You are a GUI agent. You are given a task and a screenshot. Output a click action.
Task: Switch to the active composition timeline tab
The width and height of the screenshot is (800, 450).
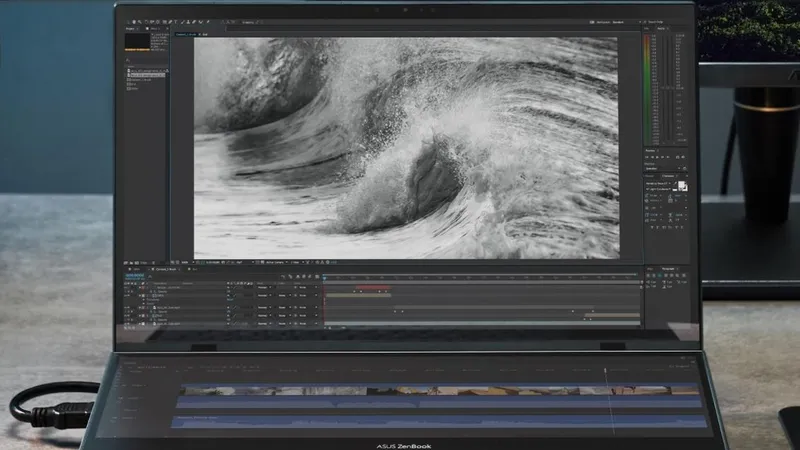[x=166, y=269]
